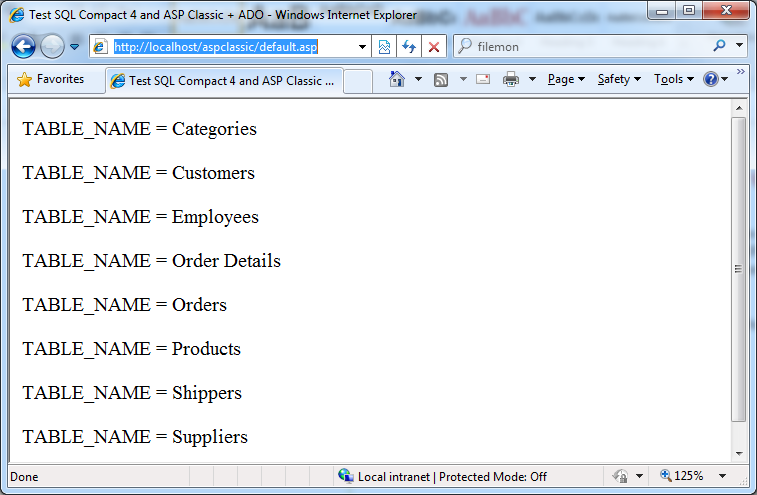This screenshot has height=495, width=757.
Task: Stop loading with the red X icon
Action: coord(434,47)
